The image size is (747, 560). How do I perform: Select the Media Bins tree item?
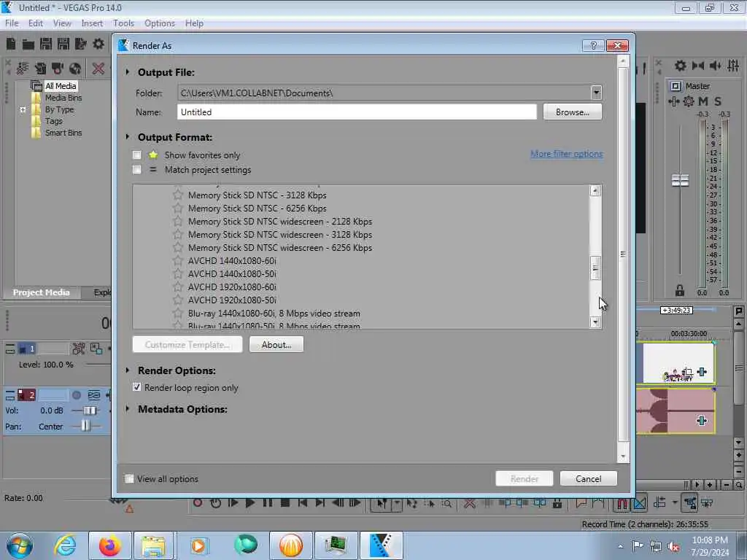click(x=63, y=98)
